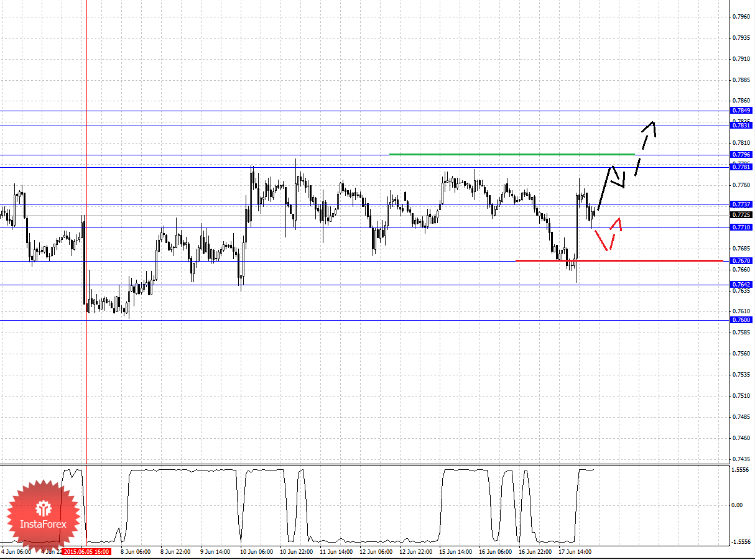Click the 0.7796 blue price level label
755x560 pixels.
click(741, 154)
